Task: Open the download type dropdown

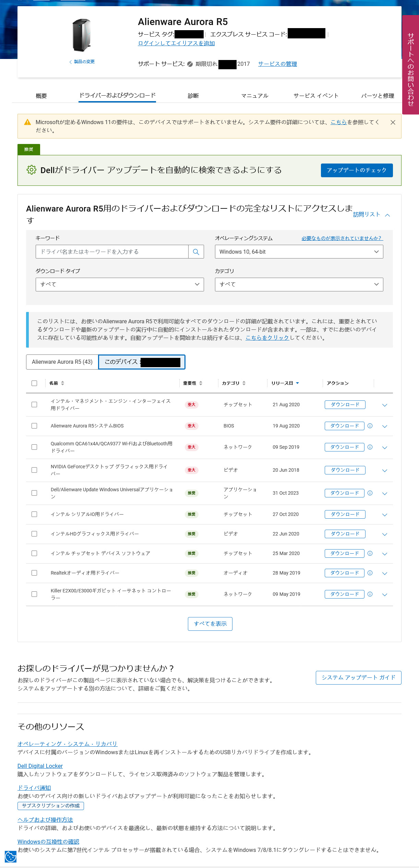Action: pyautogui.click(x=120, y=285)
